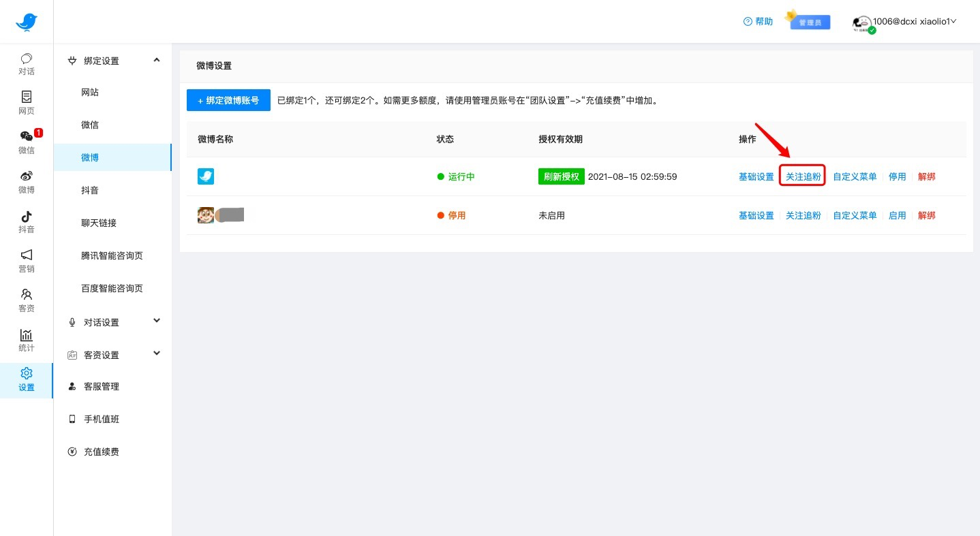Open the 对话 conversations panel in the sidebar
This screenshot has height=536, width=980.
26,63
